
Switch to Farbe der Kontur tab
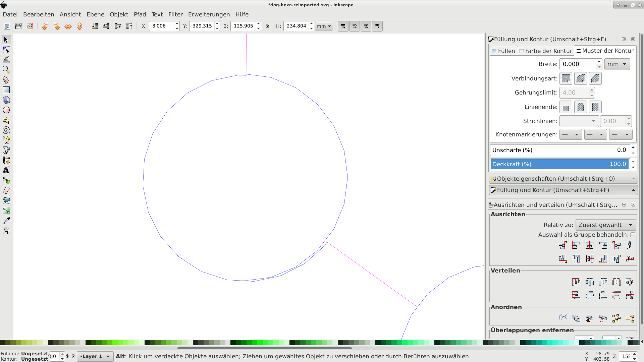click(546, 51)
